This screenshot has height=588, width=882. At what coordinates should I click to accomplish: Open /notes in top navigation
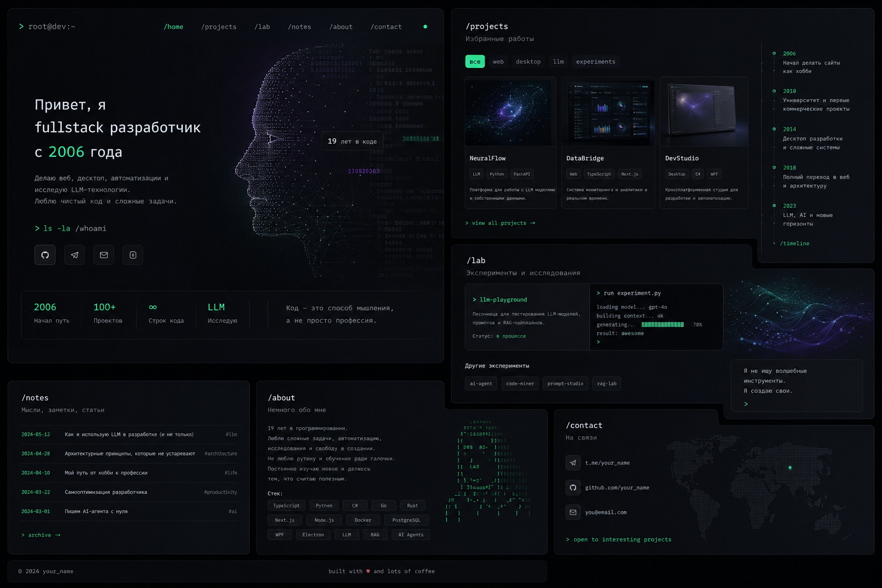click(299, 27)
